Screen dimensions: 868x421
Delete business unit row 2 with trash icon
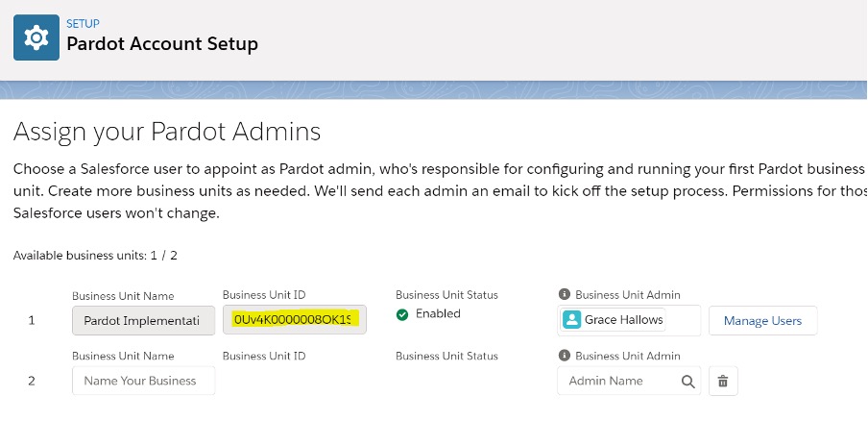pyautogui.click(x=723, y=381)
